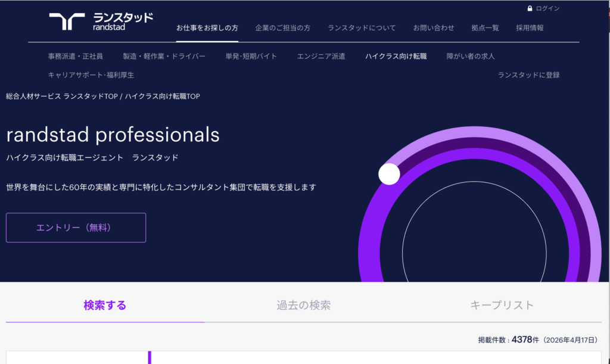Click 事務派遣・正社員 submenu link
610x364 pixels.
click(76, 57)
